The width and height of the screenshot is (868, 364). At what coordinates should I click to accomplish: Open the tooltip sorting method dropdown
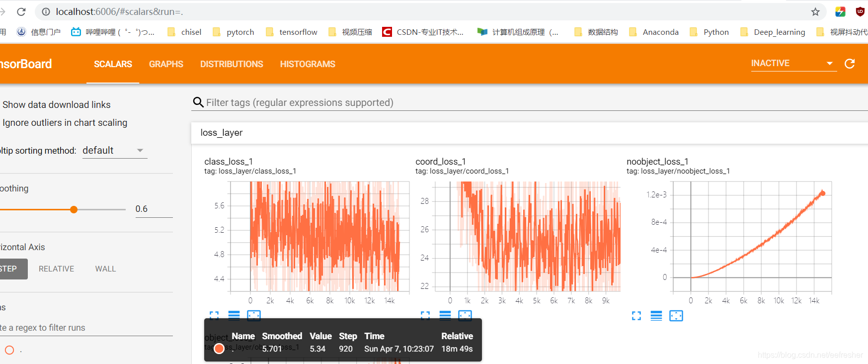pos(115,150)
